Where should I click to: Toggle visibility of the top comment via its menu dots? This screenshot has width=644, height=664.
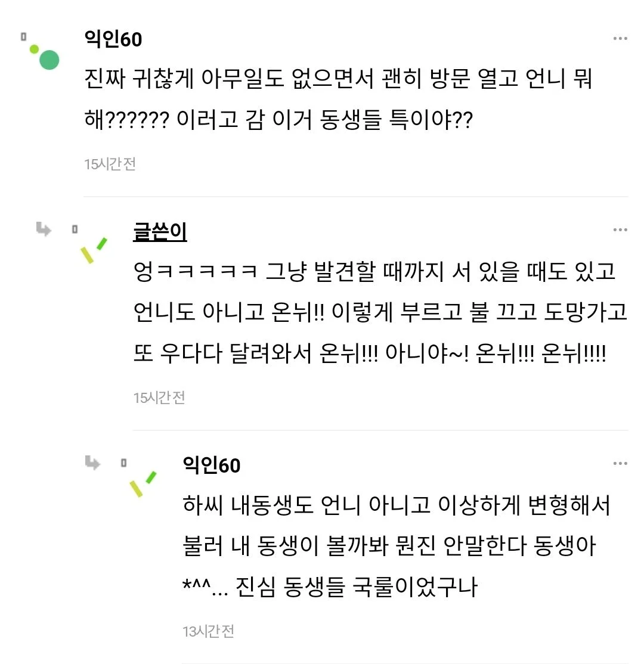[621, 37]
